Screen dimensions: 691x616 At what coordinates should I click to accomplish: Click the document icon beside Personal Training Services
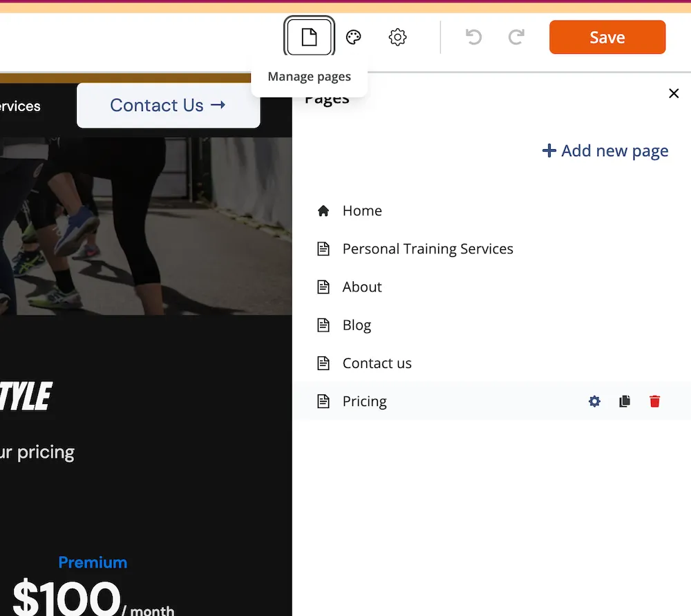(323, 249)
